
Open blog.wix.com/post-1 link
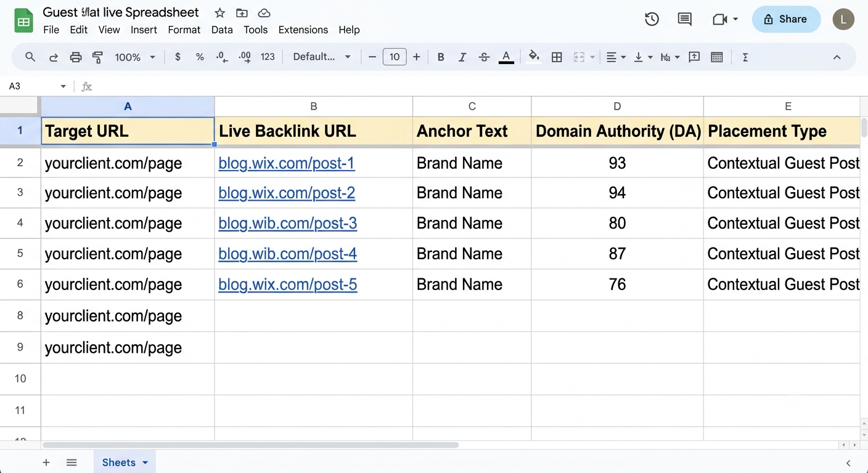pos(287,163)
